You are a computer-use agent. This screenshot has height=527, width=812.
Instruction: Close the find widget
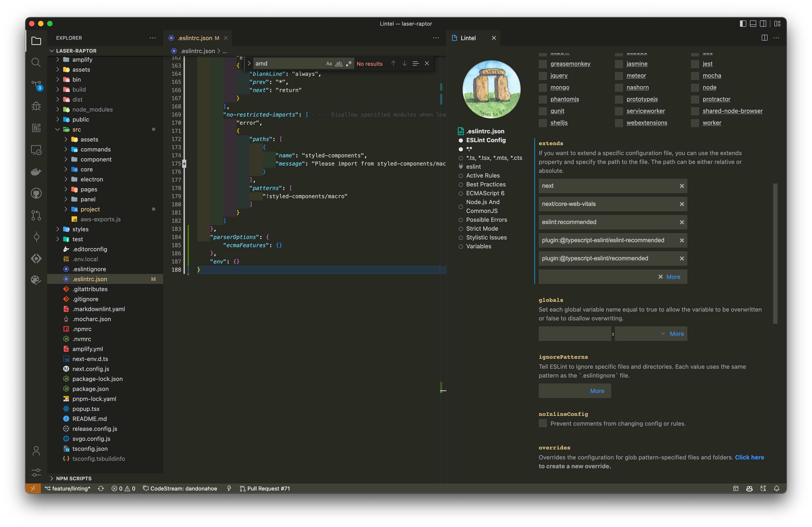coord(427,63)
